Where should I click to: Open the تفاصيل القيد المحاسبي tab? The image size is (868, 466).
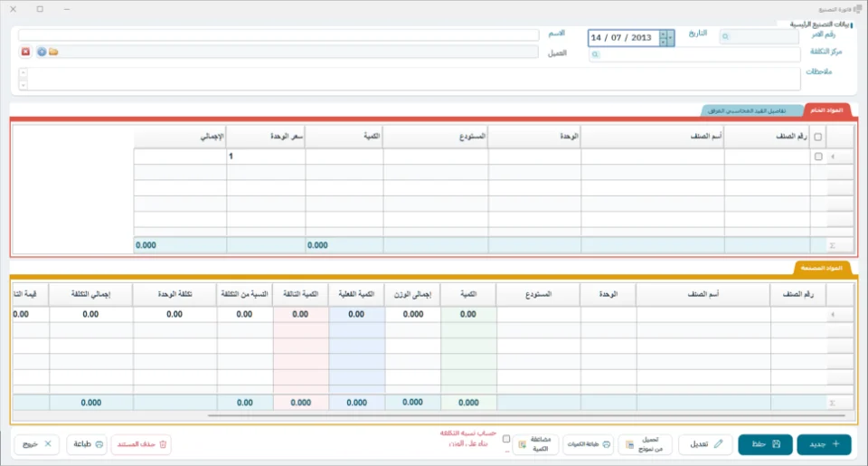pyautogui.click(x=748, y=110)
